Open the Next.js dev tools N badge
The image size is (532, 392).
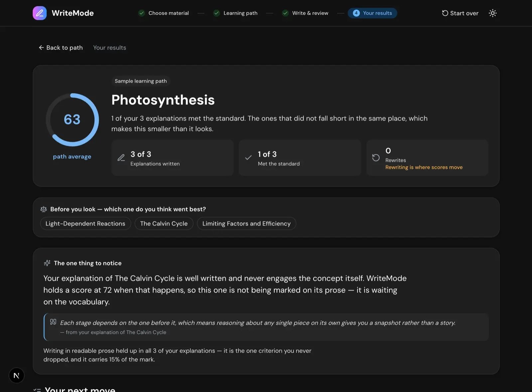[16, 375]
